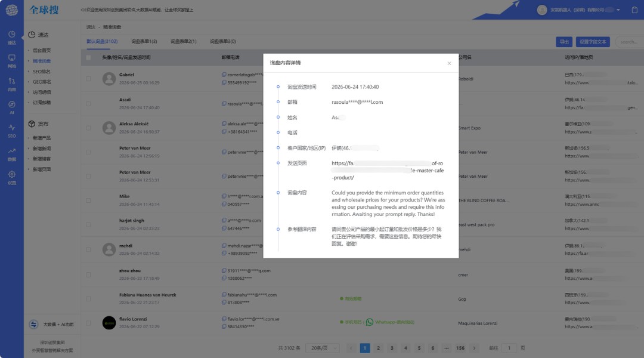Open the 内容 section in the blue sidebar
Screen dimensions: 644x358
(x=11, y=84)
